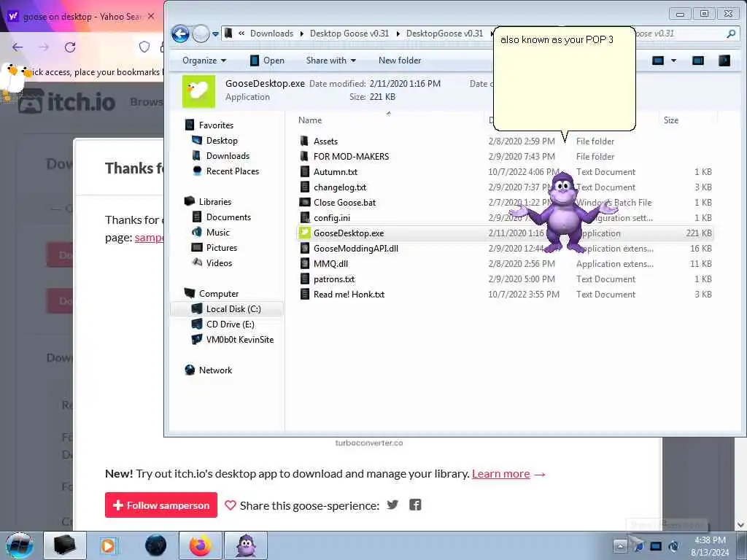Click Follow samperson button

(161, 505)
